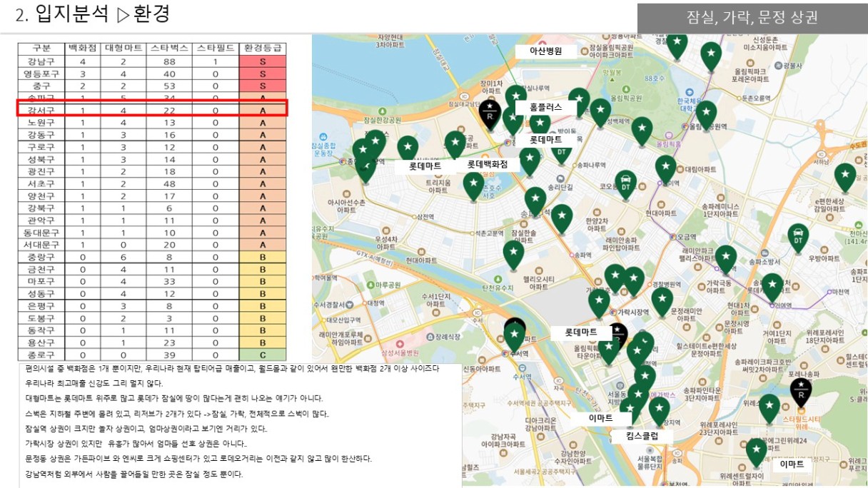Click the note line starting 대형마트는 롯데마트 위주로

tap(173, 398)
